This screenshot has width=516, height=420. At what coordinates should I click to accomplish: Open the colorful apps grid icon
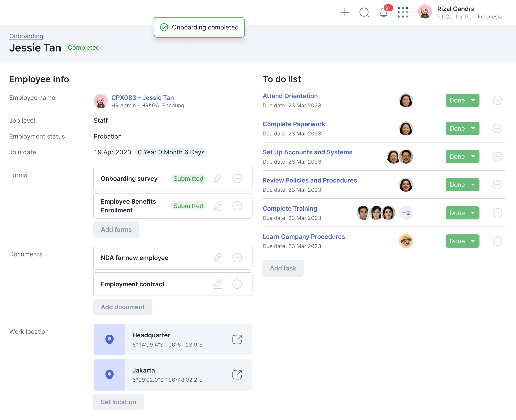pyautogui.click(x=403, y=12)
